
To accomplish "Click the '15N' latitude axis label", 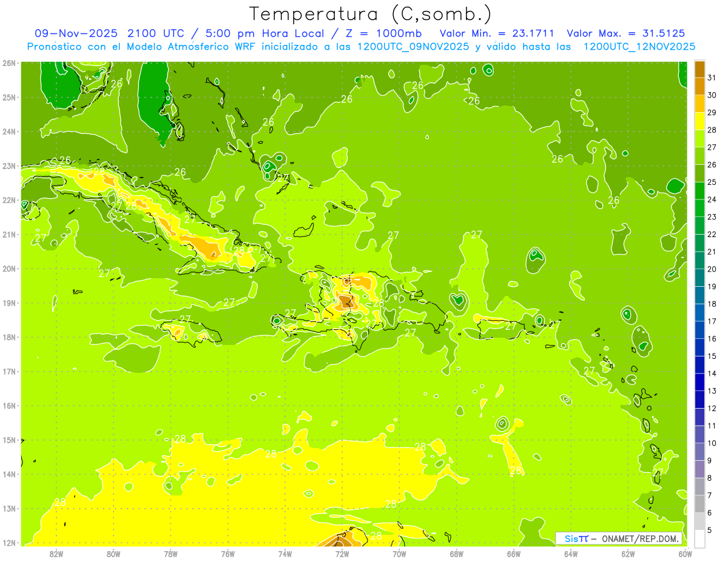I will pyautogui.click(x=9, y=440).
